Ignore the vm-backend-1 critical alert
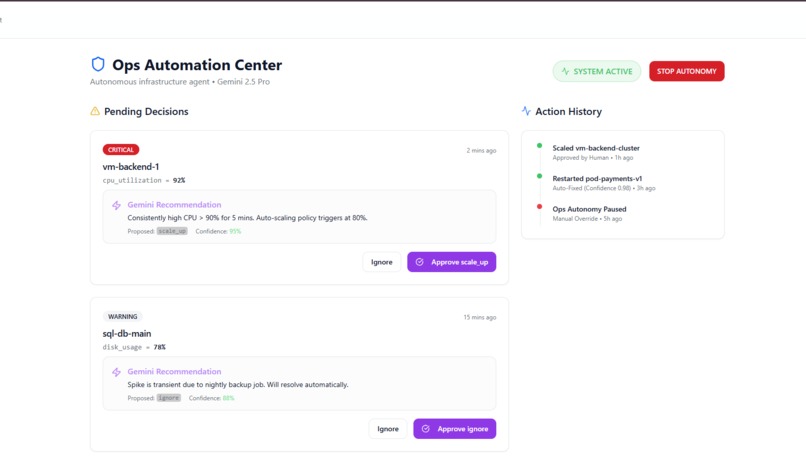Screen dimensions: 806x474 (381, 262)
